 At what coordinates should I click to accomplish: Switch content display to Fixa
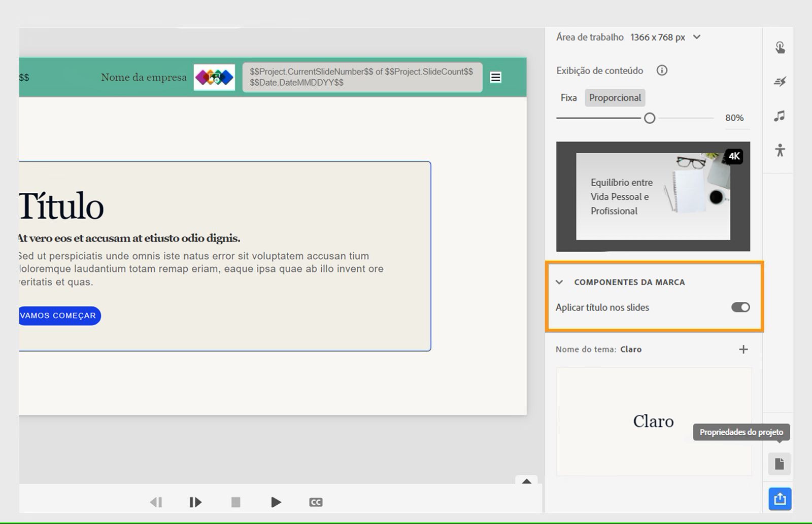click(568, 97)
